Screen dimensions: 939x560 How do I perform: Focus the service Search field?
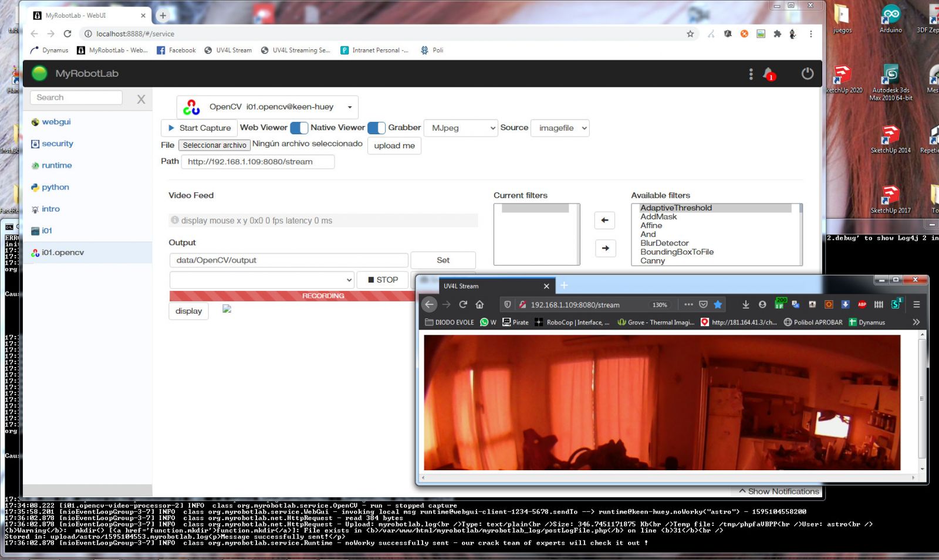(x=76, y=97)
